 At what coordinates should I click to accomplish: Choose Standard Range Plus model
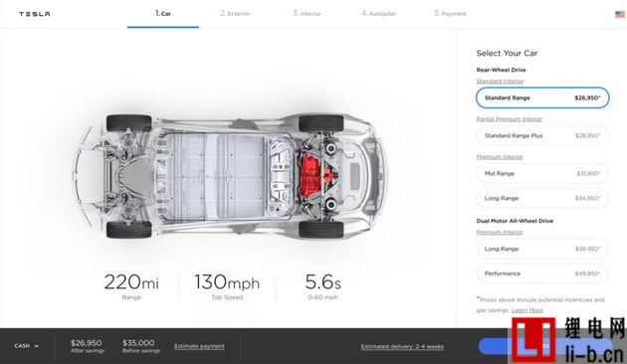click(542, 136)
